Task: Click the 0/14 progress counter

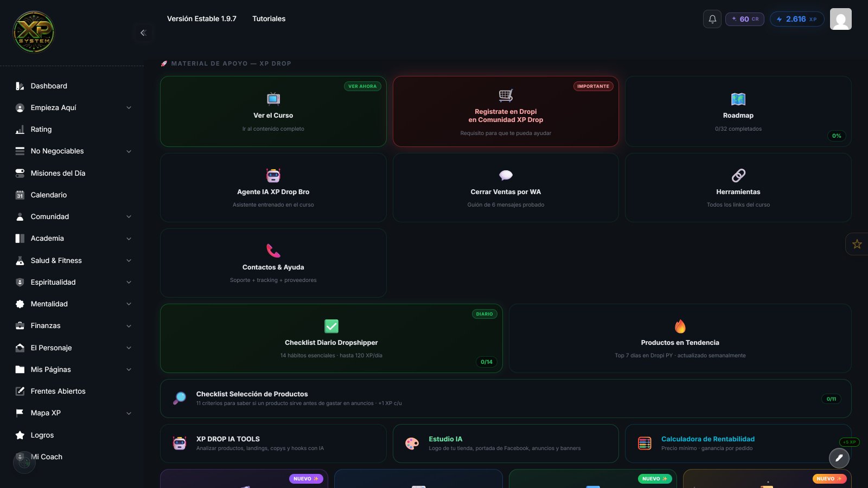Action: pyautogui.click(x=487, y=362)
